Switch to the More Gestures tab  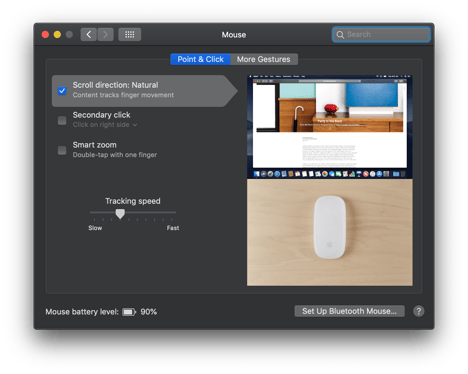(264, 59)
